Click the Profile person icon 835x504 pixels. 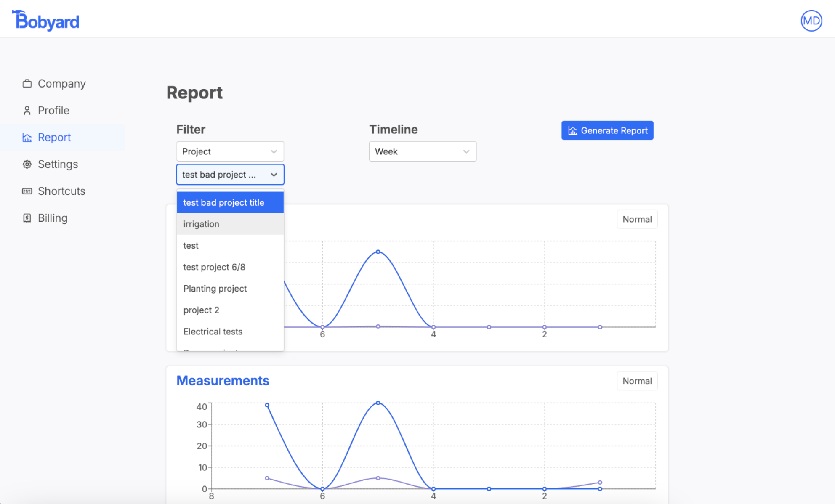pyautogui.click(x=27, y=111)
